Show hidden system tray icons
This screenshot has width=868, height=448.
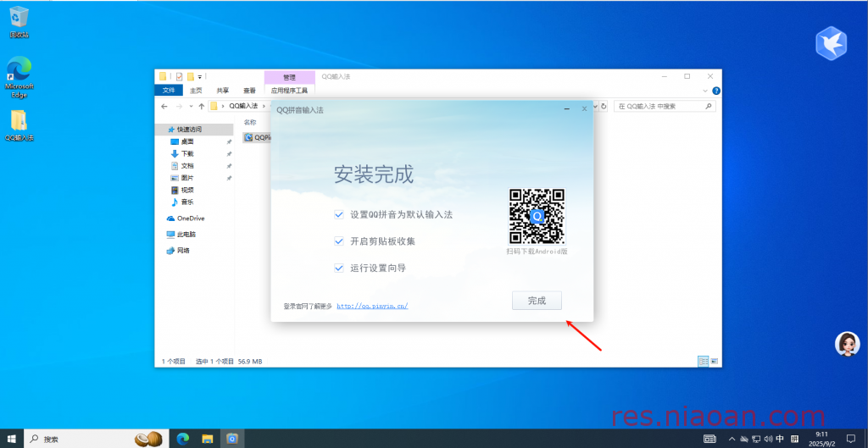tap(732, 440)
